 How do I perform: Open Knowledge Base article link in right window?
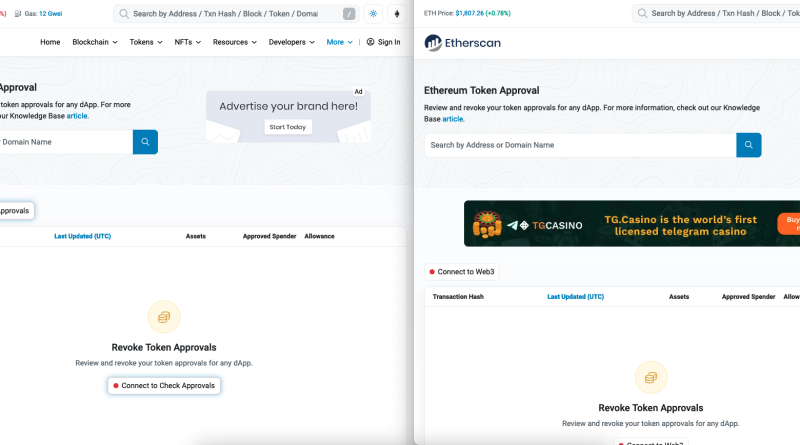(453, 119)
